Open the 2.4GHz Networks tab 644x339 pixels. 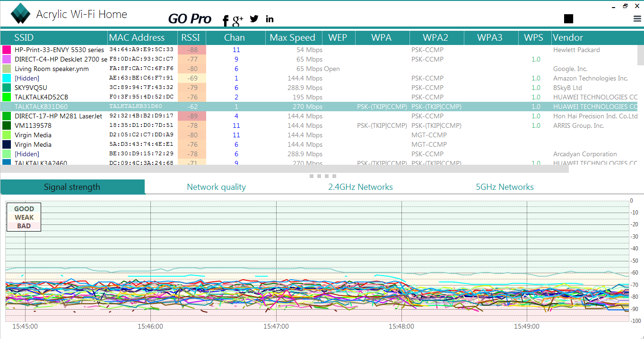pyautogui.click(x=360, y=187)
